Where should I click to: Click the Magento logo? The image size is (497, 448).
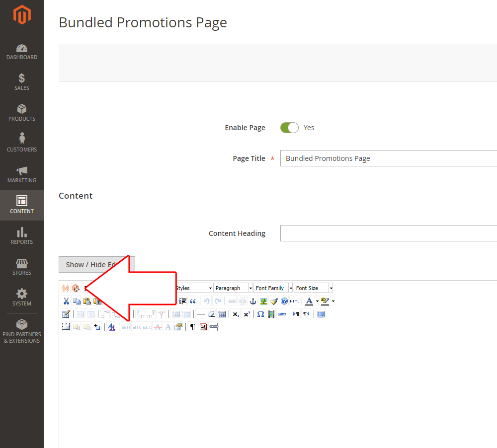22,15
